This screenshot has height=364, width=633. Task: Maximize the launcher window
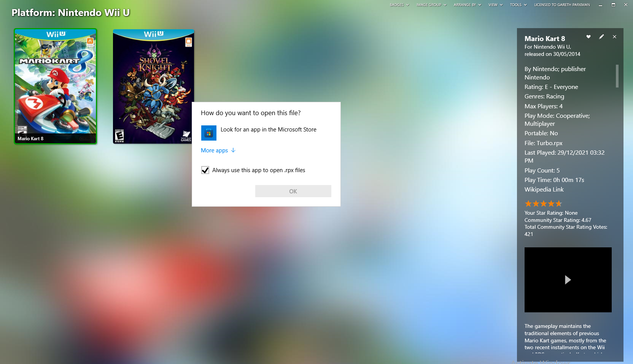tap(613, 5)
